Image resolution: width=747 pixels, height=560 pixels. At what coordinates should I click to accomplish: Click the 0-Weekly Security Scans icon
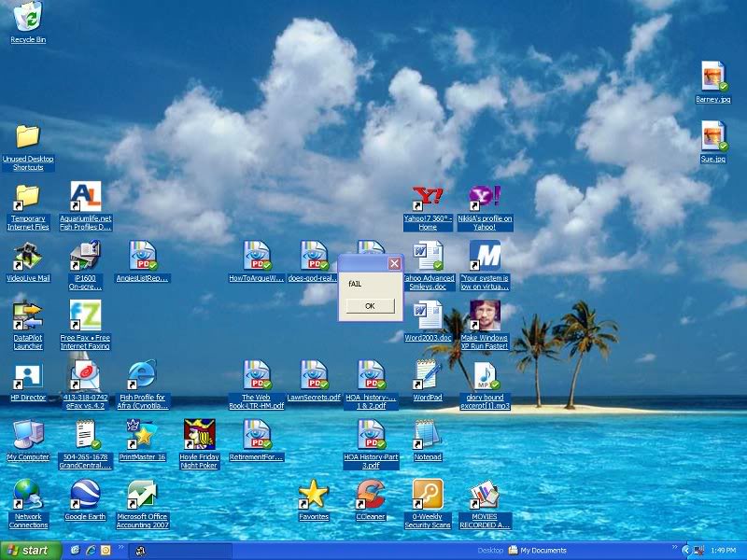(x=428, y=495)
